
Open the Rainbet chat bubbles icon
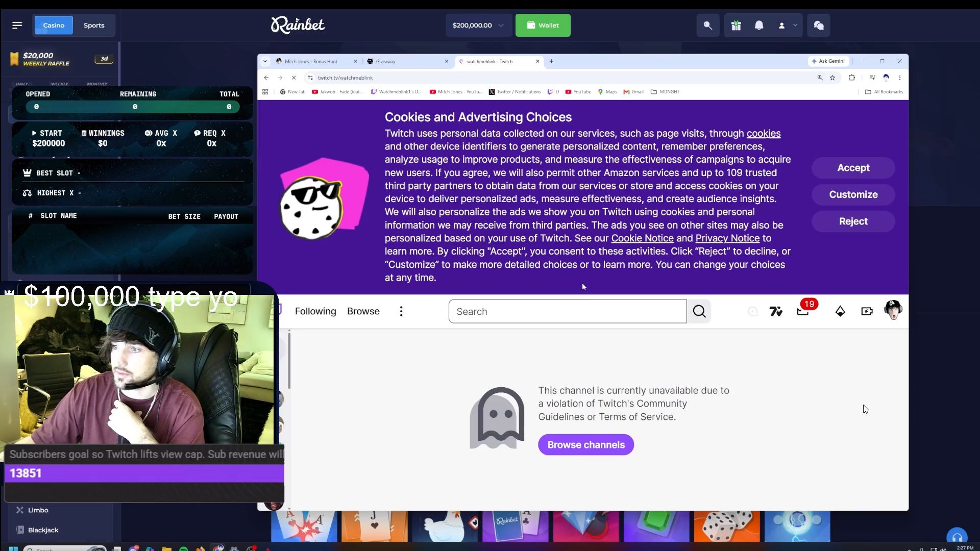[x=819, y=25]
